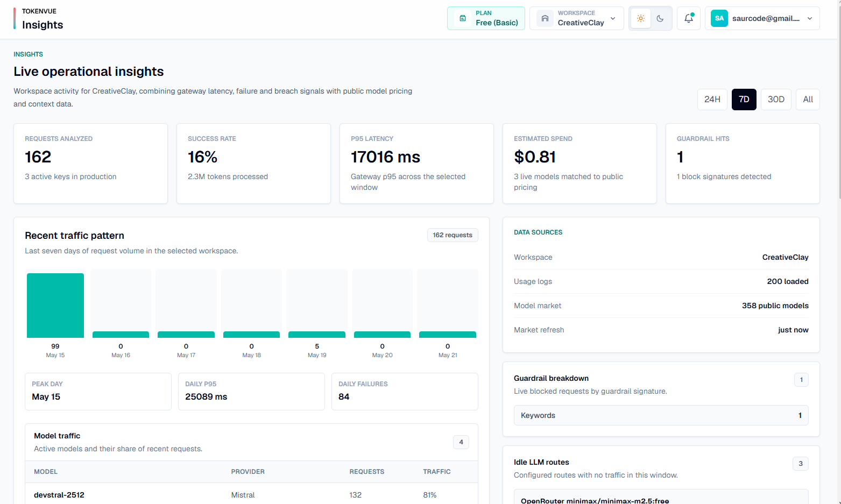Click the SA account avatar
The width and height of the screenshot is (841, 504).
(x=719, y=18)
